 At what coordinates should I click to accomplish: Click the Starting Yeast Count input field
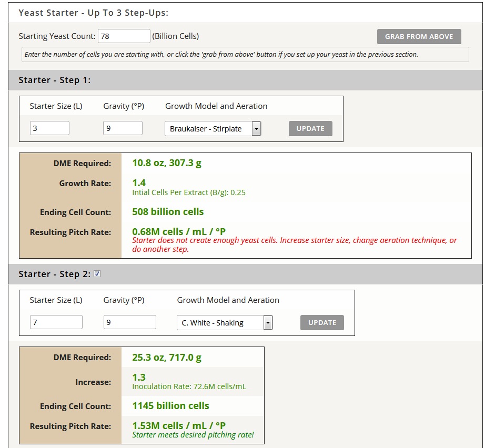124,36
